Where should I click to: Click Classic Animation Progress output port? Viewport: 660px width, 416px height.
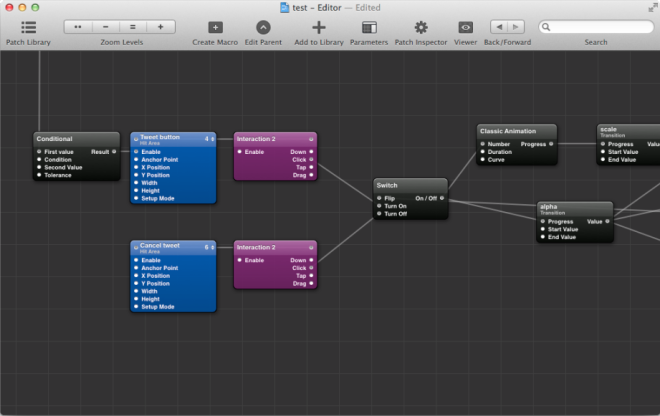(551, 144)
